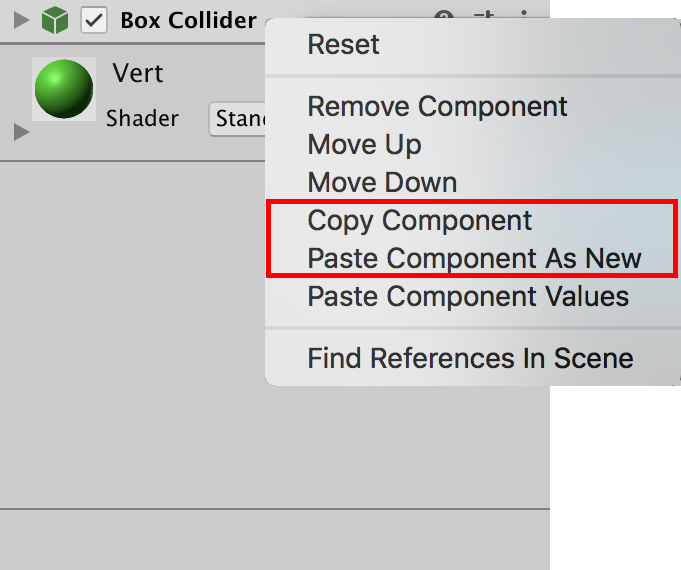Choose Copy Component
This screenshot has height=570, width=681.
pos(420,220)
